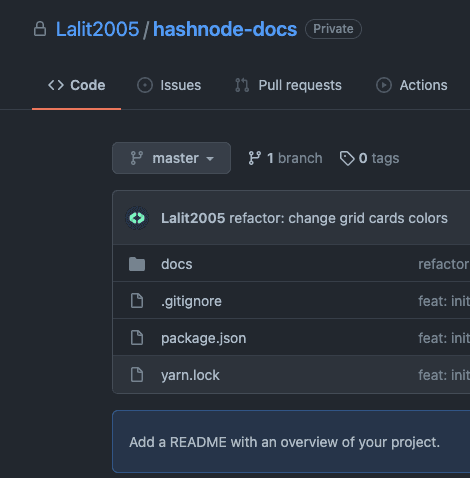
Task: Open commit 'refactor: change grid cards colors'
Action: point(338,218)
